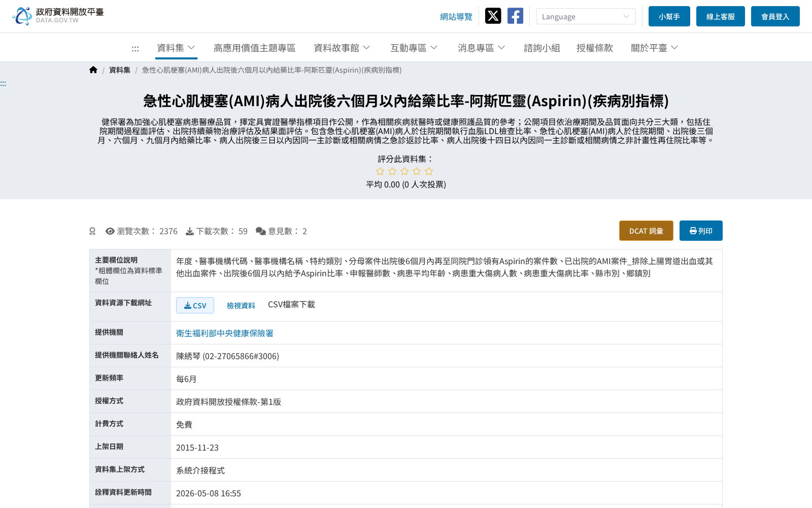Screen dimensions: 812x508
Task: Click the home icon in breadcrumb
Action: click(x=93, y=70)
